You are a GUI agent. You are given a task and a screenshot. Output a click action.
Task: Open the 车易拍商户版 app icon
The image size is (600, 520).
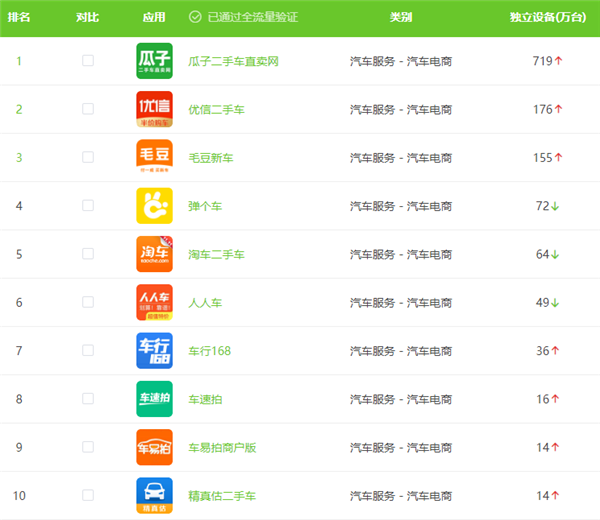tap(154, 447)
